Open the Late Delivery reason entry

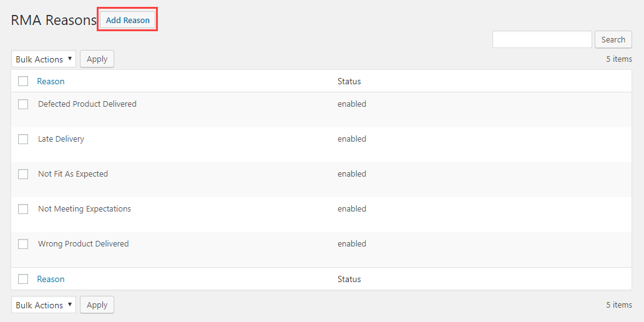coord(61,139)
